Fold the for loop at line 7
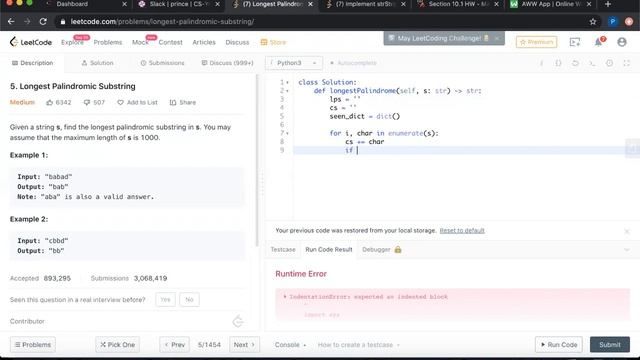 pyautogui.click(x=287, y=133)
